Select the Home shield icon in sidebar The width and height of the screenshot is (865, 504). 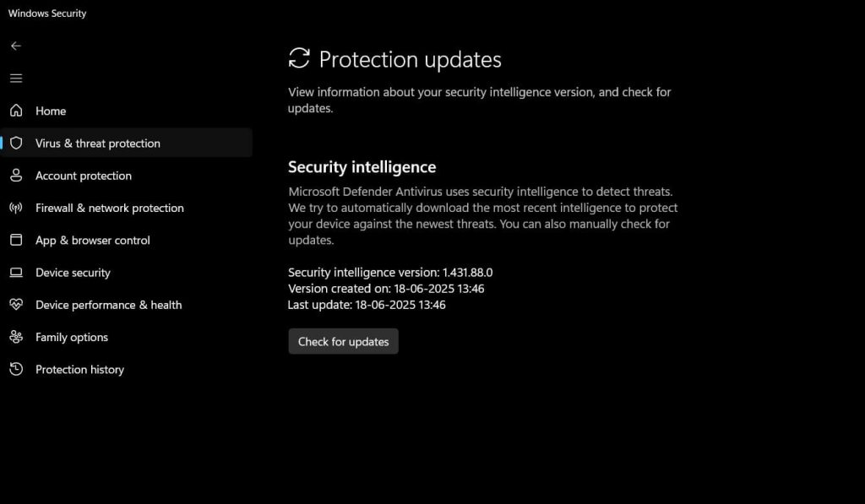pyautogui.click(x=16, y=111)
